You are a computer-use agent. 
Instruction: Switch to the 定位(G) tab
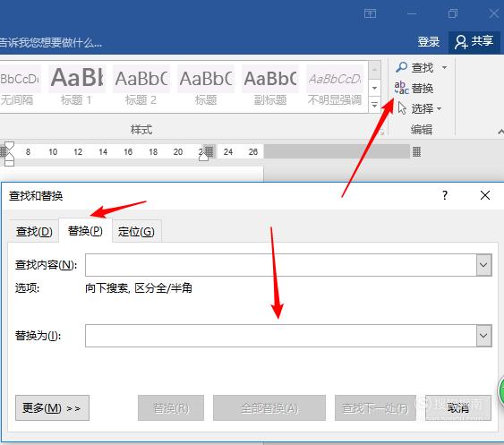click(x=136, y=232)
